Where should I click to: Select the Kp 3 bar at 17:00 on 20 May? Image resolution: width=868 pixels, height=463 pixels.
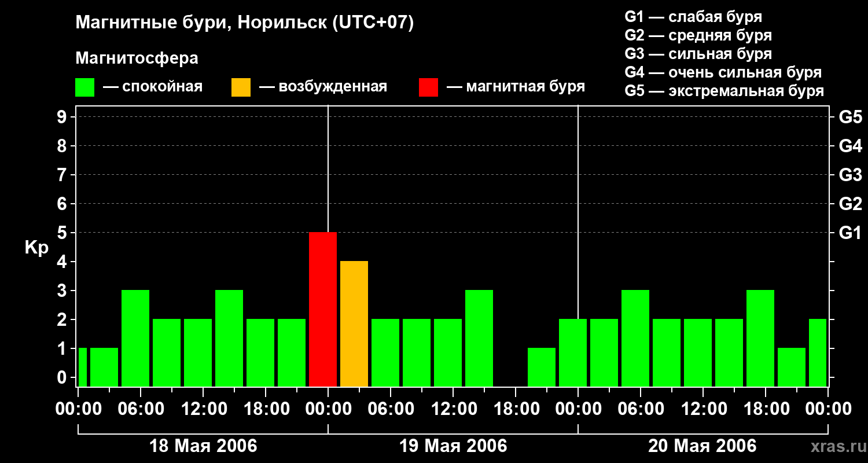[760, 338]
